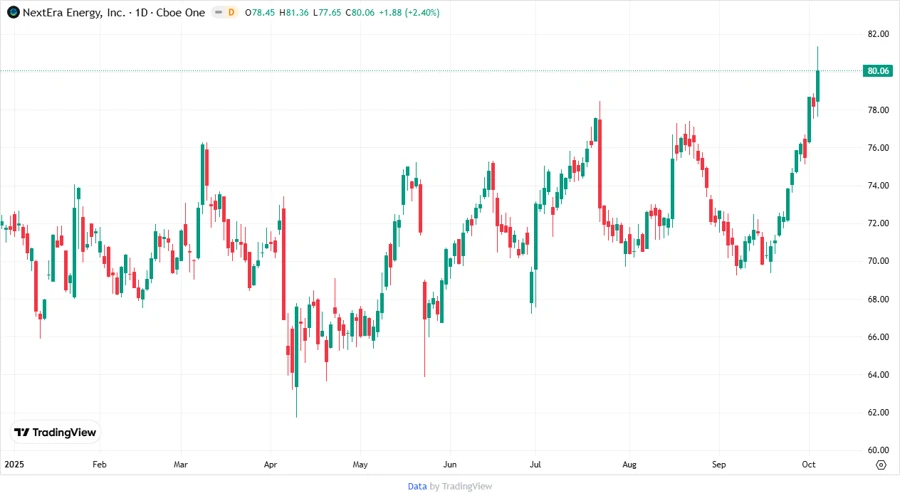The image size is (900, 498).
Task: Click the 2025 year label on time axis
Action: tap(14, 465)
